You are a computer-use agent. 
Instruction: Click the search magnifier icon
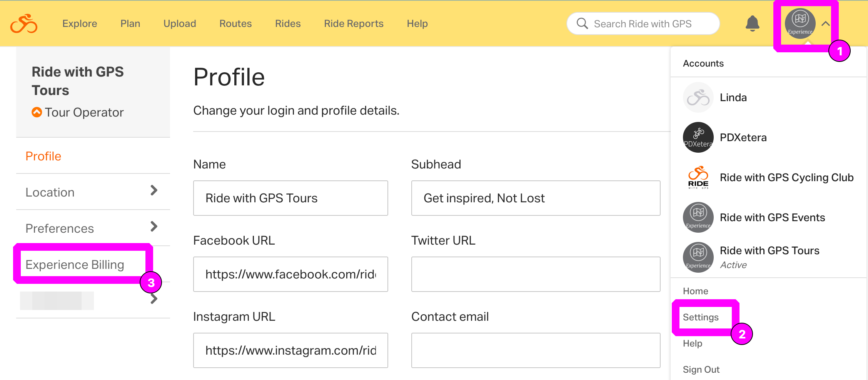click(x=582, y=23)
